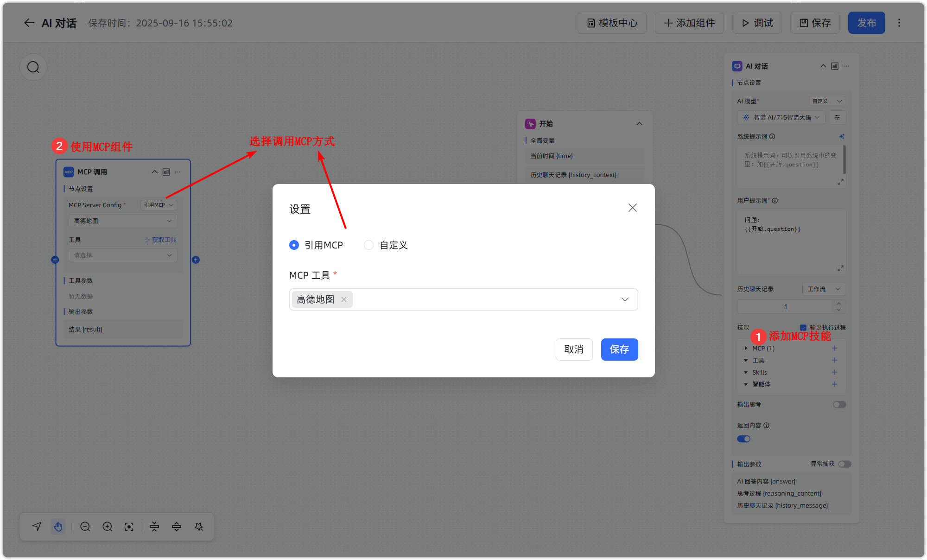Expand all nodes icon in toolbar
The height and width of the screenshot is (560, 927).
click(x=177, y=527)
